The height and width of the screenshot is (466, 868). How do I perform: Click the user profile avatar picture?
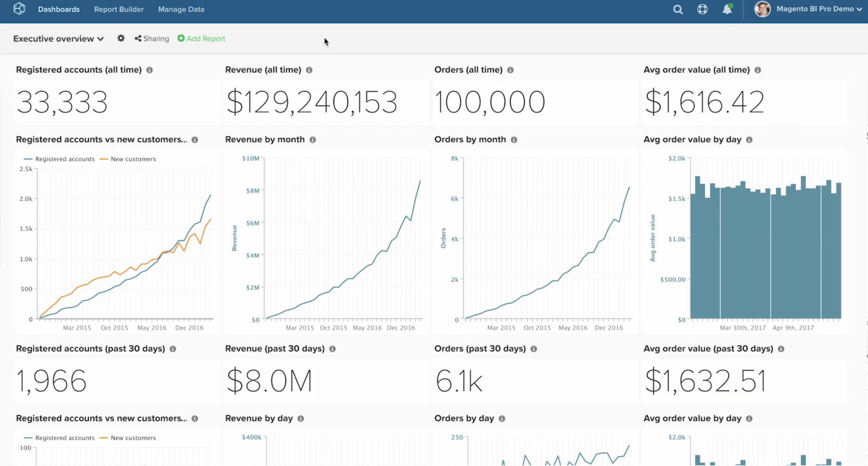tap(762, 9)
